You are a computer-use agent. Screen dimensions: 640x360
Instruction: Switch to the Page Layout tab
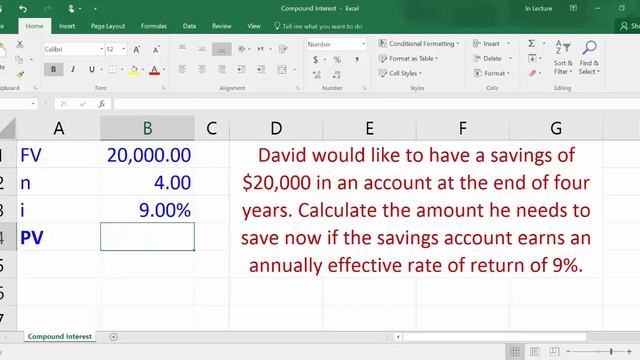click(x=108, y=26)
